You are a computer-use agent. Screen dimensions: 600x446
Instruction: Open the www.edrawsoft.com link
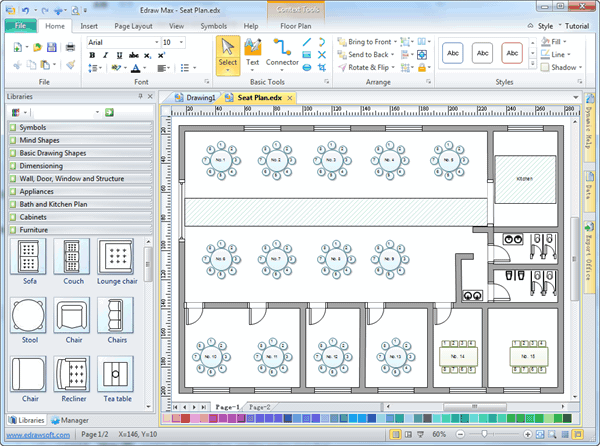pyautogui.click(x=36, y=435)
